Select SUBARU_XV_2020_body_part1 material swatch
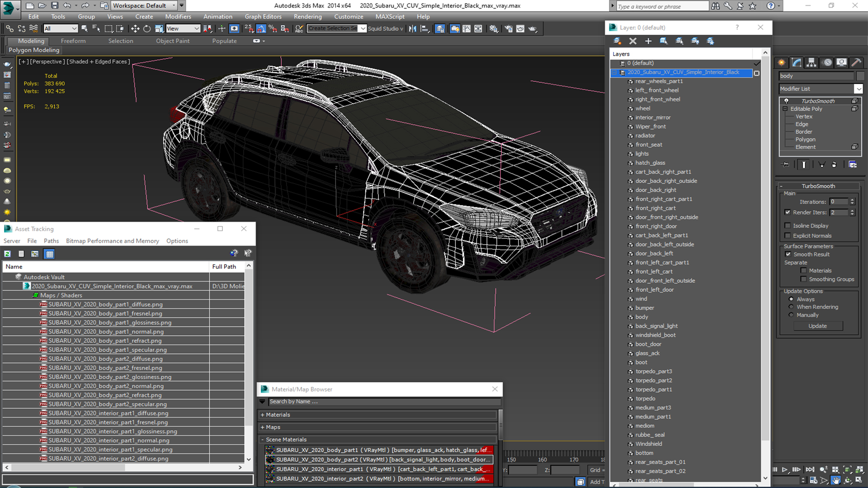 (x=270, y=450)
